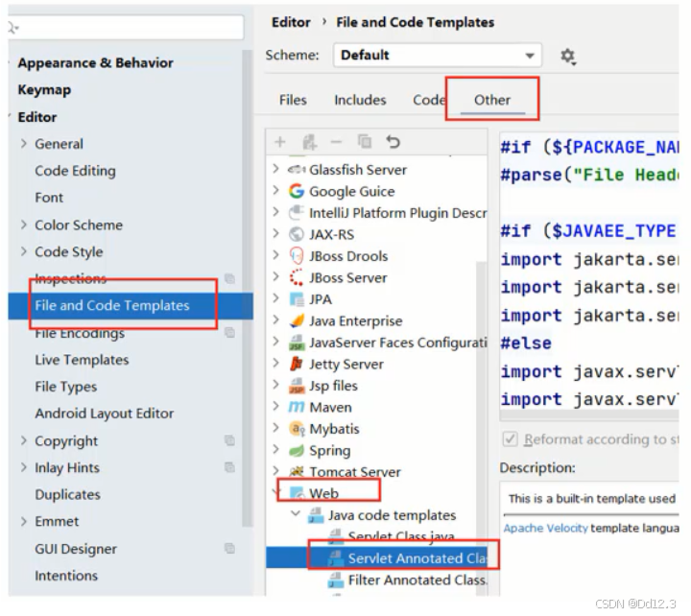Open Live Templates settings

click(82, 360)
